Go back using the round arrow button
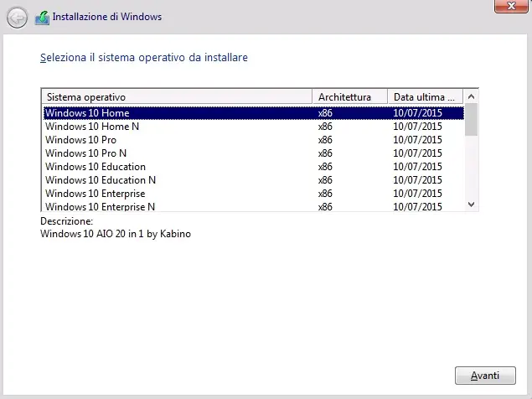 (17, 18)
